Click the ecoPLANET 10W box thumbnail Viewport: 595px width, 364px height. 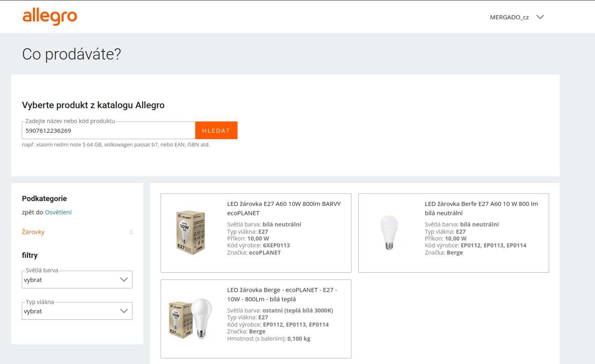[x=190, y=232]
